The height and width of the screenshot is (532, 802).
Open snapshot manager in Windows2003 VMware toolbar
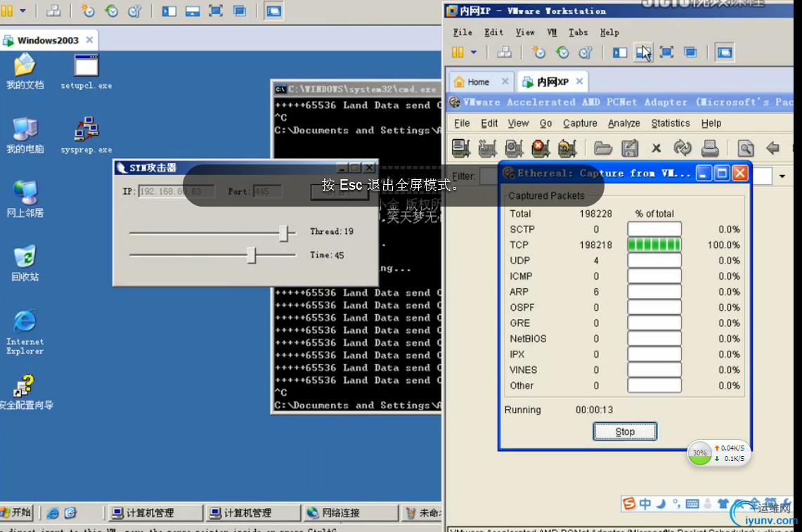click(x=134, y=11)
